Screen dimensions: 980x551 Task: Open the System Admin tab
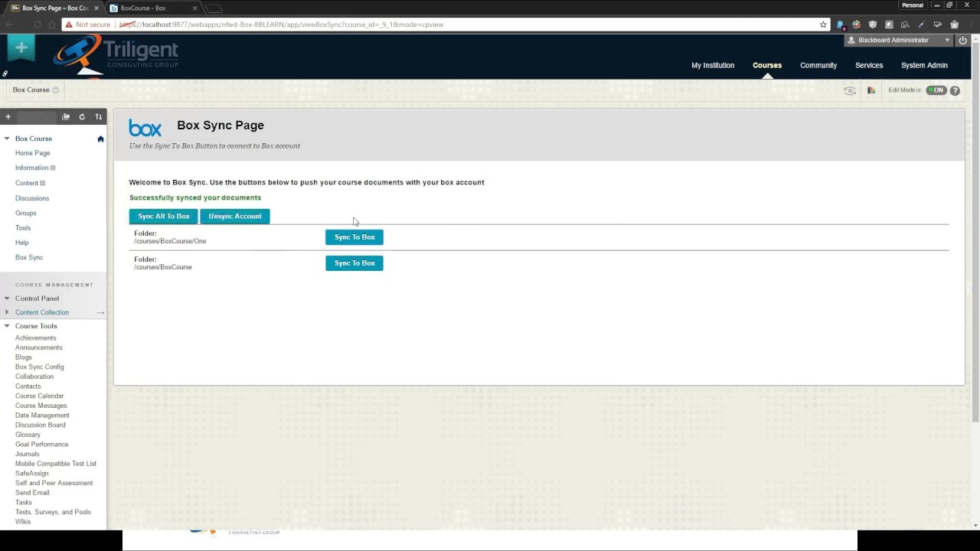[x=924, y=65]
